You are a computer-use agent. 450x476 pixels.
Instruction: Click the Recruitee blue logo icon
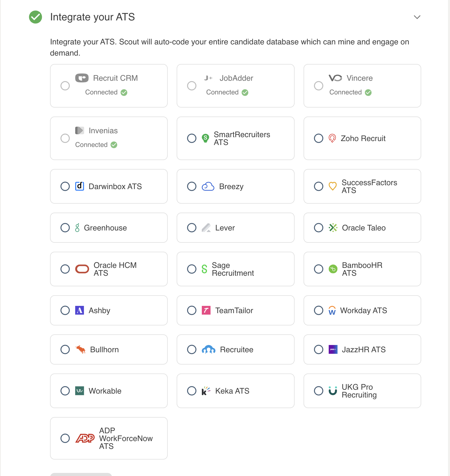click(x=209, y=349)
